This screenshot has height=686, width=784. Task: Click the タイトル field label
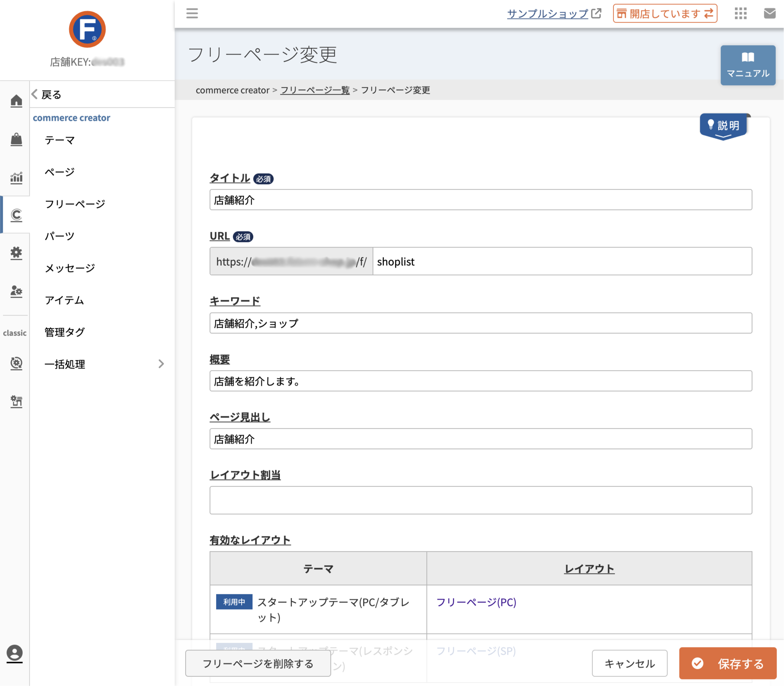click(230, 178)
